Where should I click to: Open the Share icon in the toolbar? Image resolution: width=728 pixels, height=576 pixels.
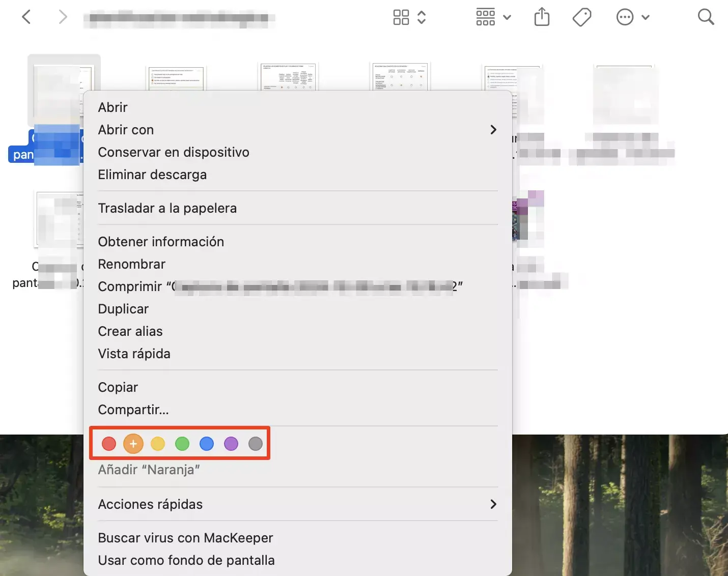click(x=542, y=17)
